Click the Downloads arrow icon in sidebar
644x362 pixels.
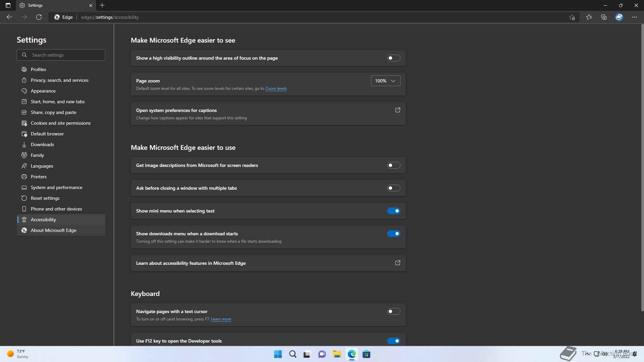point(24,144)
